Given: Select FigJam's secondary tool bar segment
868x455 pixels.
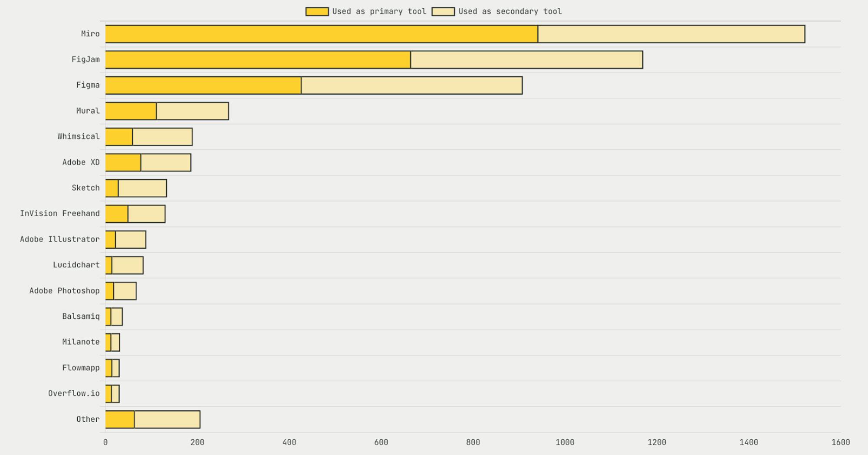Looking at the screenshot, I should point(527,59).
